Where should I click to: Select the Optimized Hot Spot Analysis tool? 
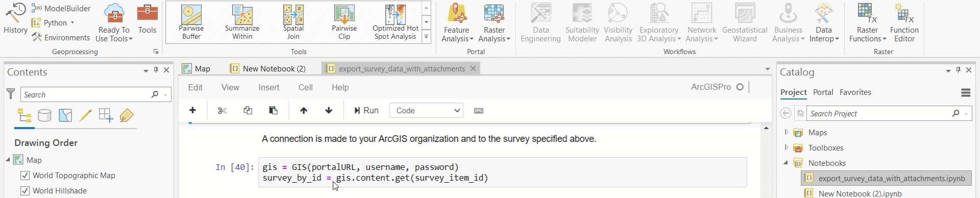coord(396,22)
